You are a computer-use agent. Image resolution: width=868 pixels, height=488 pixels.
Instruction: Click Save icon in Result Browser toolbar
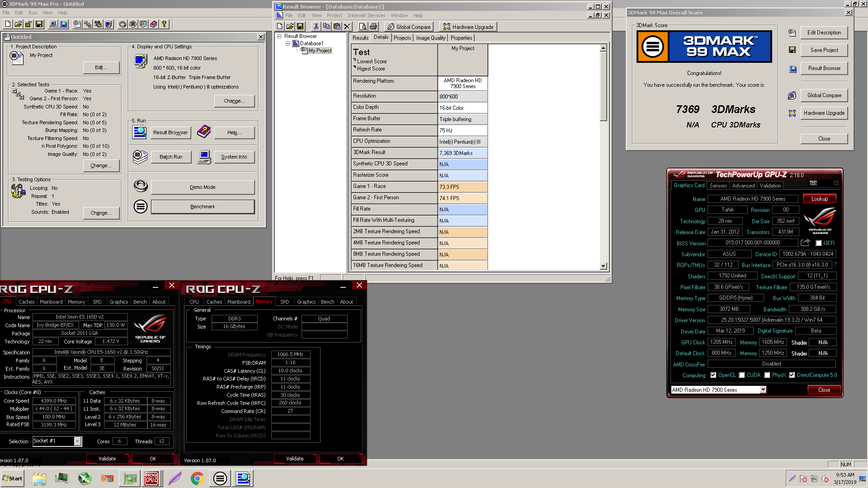tap(300, 27)
